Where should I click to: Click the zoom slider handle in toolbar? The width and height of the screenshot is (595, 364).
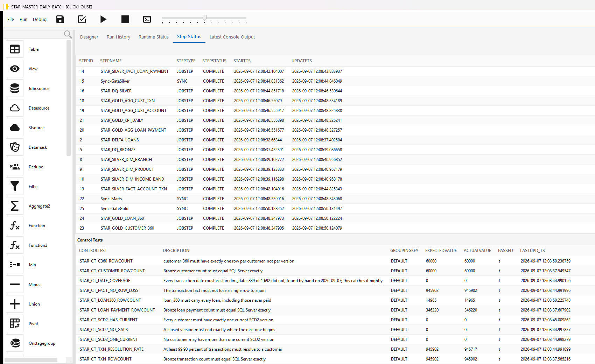coord(204,17)
